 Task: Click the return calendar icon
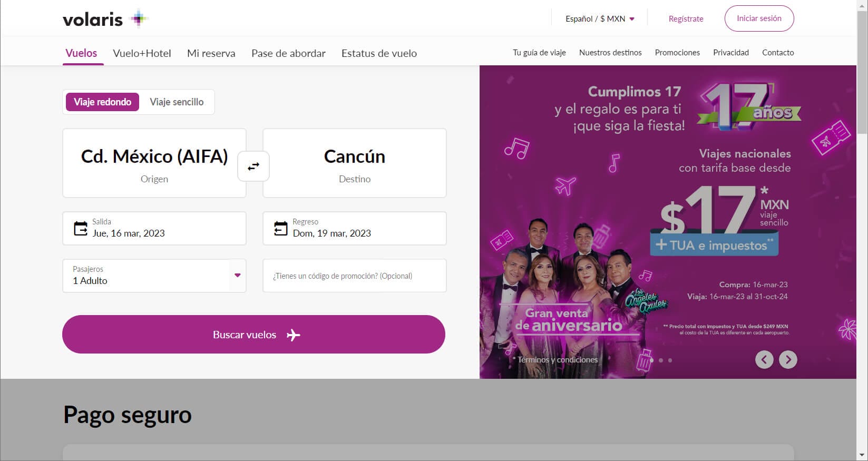(x=281, y=228)
